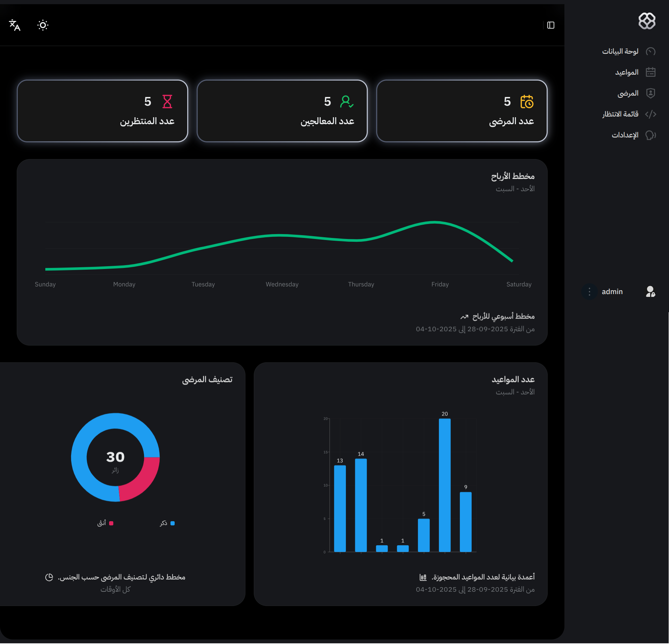Open admin user options three-dot menu
The height and width of the screenshot is (644, 669).
(589, 292)
